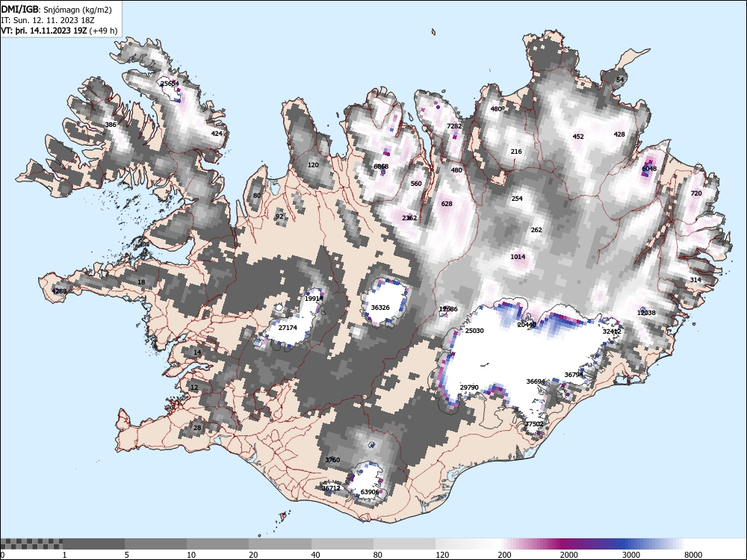Click the magenta 200–2000 legend gradient

pos(530,544)
